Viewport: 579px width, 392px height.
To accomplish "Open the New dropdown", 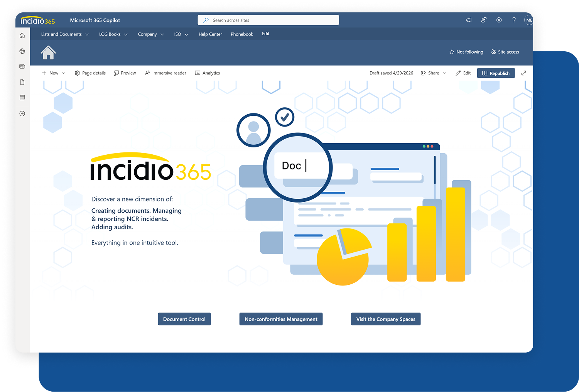I will pyautogui.click(x=53, y=73).
